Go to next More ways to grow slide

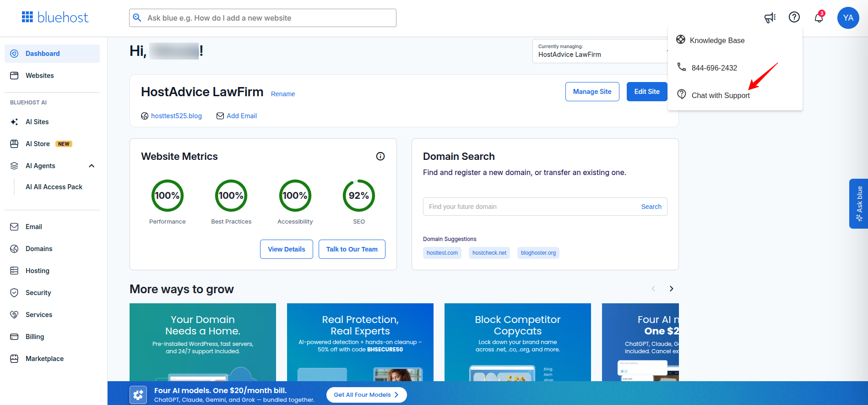[x=671, y=289]
